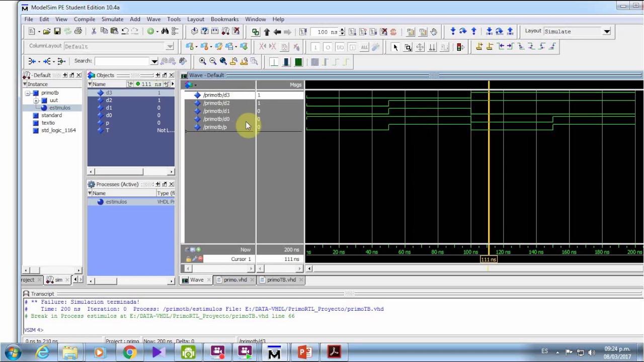Open the Compile menu
Image resolution: width=644 pixels, height=362 pixels.
pyautogui.click(x=85, y=19)
